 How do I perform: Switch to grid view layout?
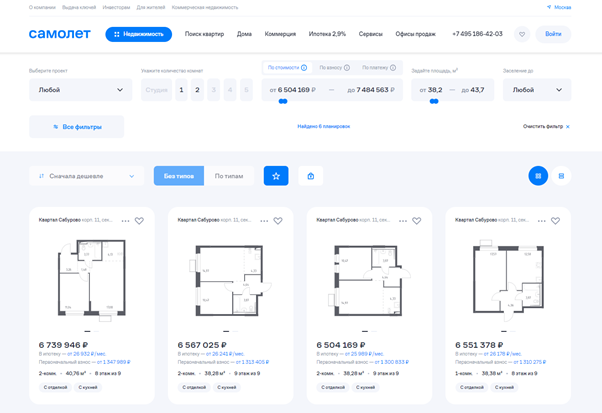point(538,176)
